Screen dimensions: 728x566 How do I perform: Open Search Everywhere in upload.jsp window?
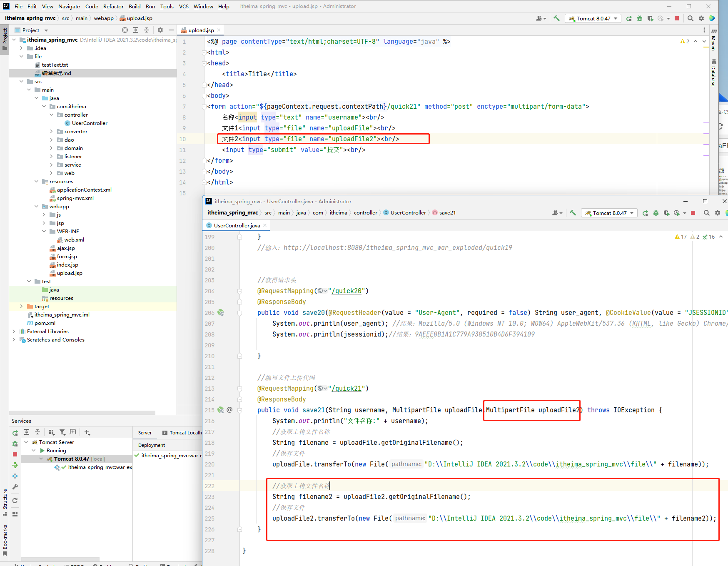pos(691,18)
